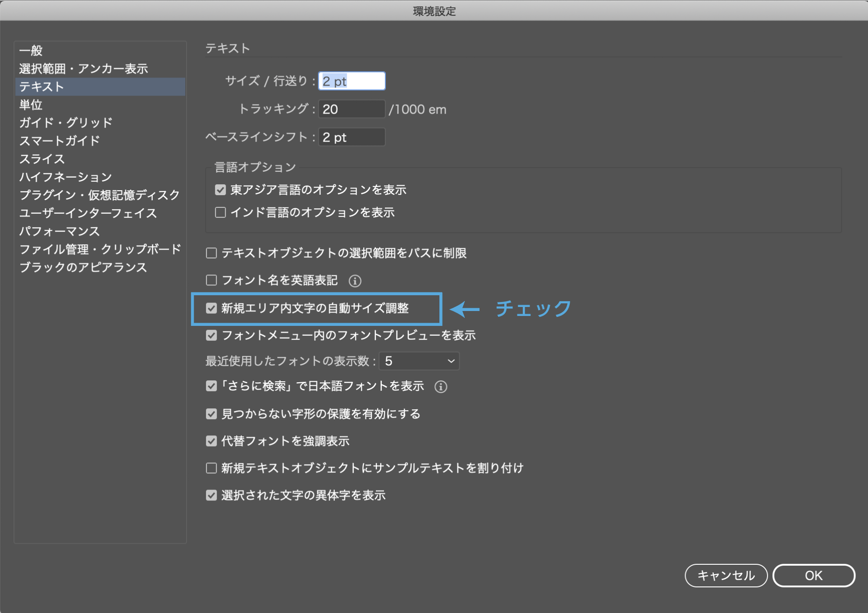The image size is (868, 613).
Task: Uncheck 「さらに検索」で日本語フォントを表示
Action: pos(211,386)
